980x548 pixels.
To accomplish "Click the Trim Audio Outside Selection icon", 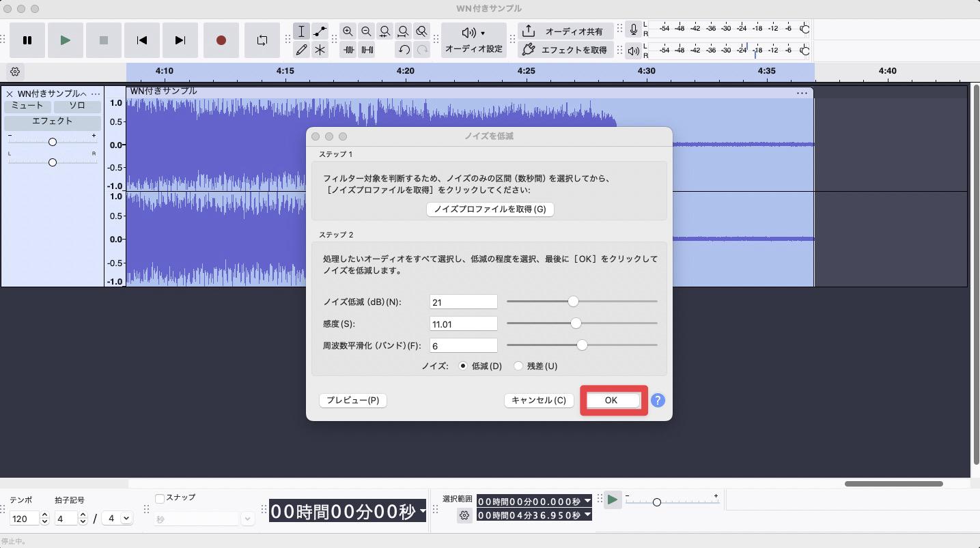I will point(349,49).
